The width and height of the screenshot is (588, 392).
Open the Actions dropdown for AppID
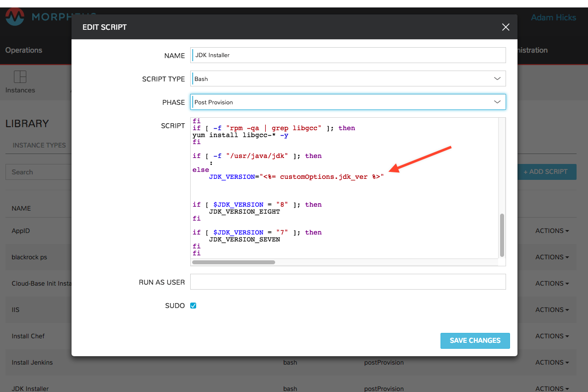point(552,231)
